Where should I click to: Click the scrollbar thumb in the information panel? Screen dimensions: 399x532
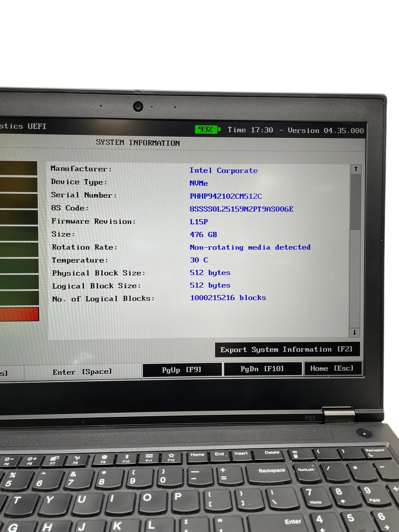coord(355,201)
